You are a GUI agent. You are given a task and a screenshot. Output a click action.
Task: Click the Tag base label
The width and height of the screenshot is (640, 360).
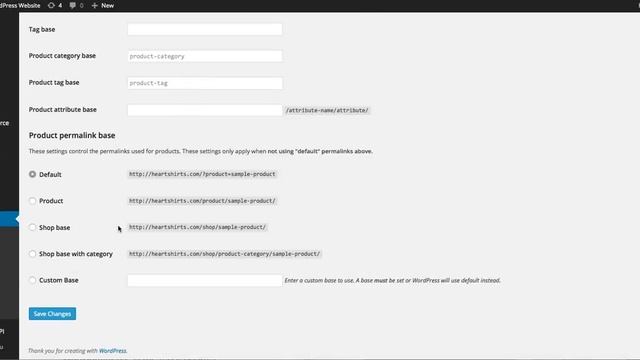click(42, 29)
